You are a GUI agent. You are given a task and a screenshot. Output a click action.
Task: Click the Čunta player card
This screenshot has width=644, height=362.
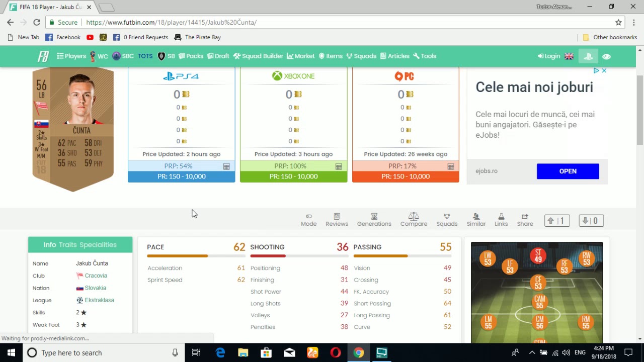tap(73, 129)
